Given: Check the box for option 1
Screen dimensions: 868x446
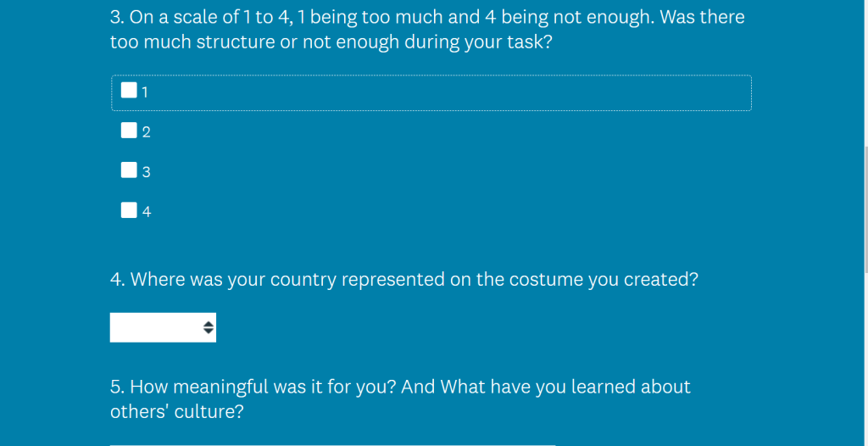Looking at the screenshot, I should point(129,91).
